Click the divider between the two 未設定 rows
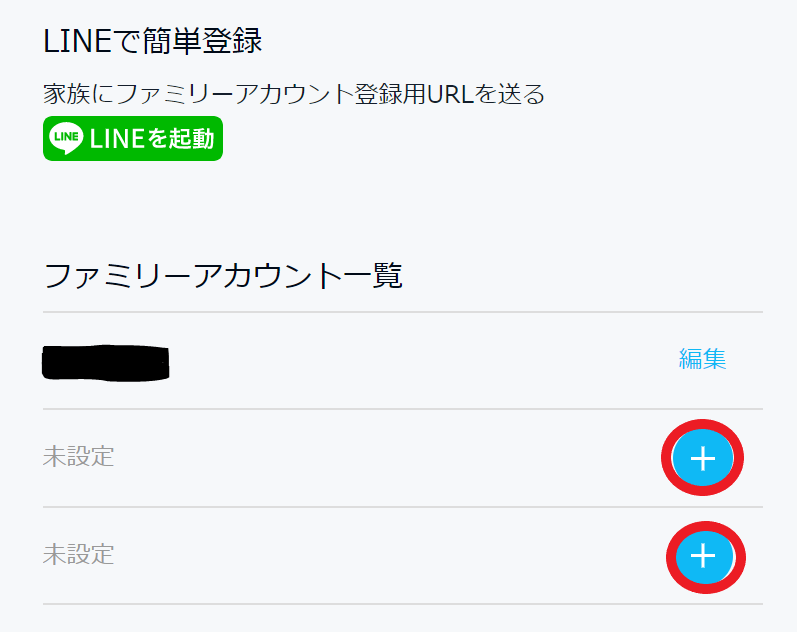Screen dimensions: 797x632 click(402, 507)
